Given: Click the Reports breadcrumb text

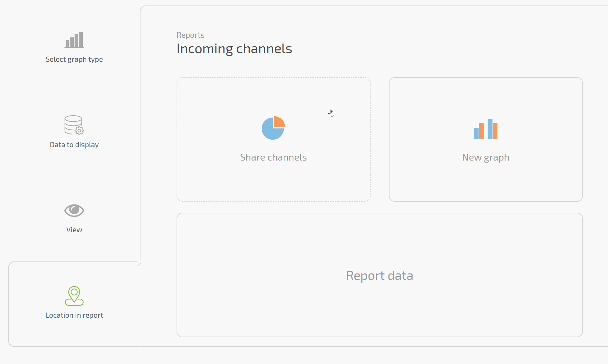Looking at the screenshot, I should (x=190, y=35).
